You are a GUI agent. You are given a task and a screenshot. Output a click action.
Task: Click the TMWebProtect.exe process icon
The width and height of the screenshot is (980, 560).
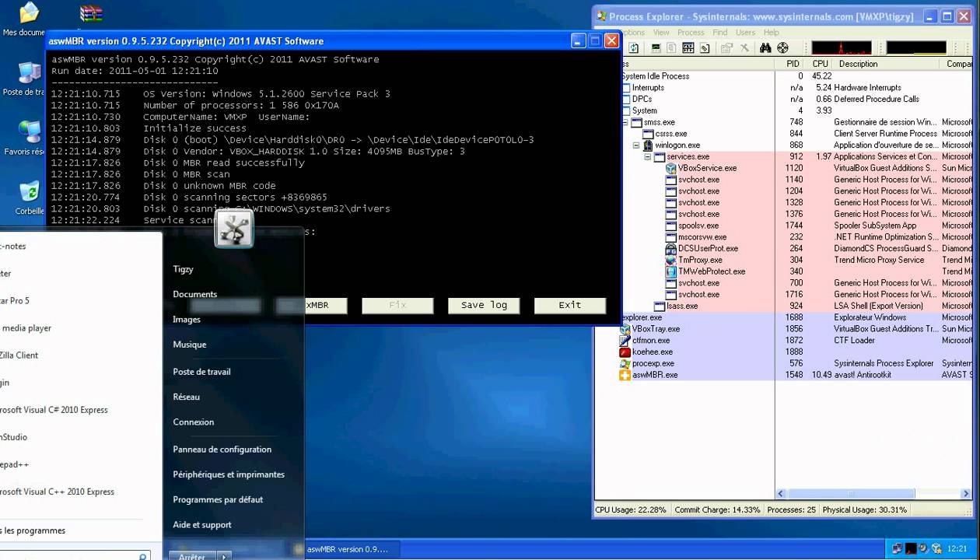pyautogui.click(x=671, y=271)
